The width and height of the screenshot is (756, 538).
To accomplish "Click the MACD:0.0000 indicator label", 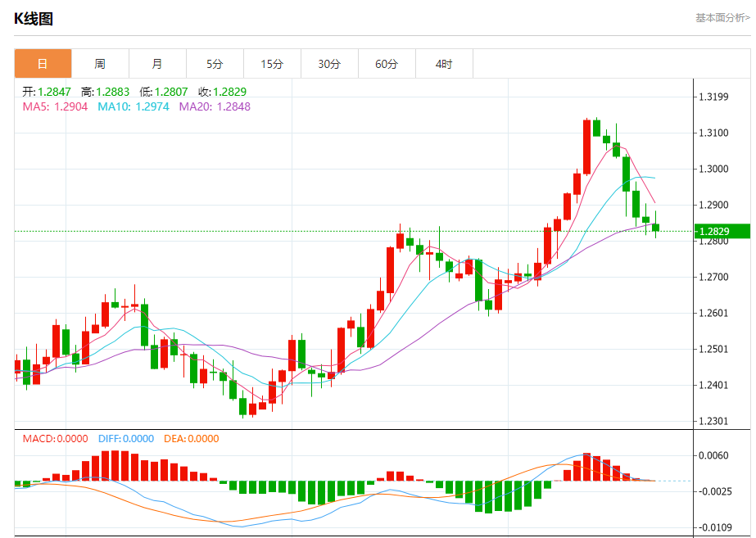I will point(56,439).
